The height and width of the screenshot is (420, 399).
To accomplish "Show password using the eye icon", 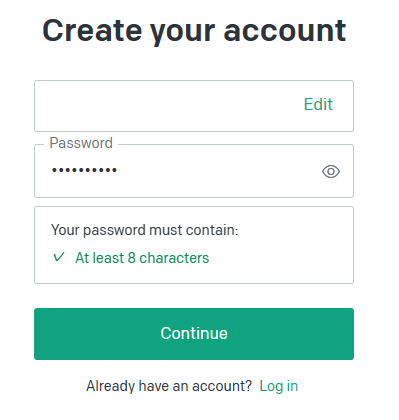I will click(331, 172).
